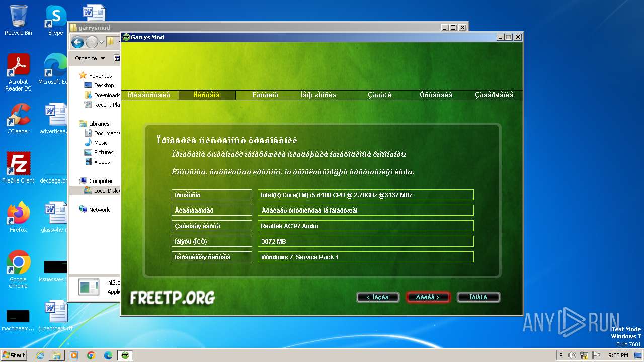The height and width of the screenshot is (362, 644).
Task: Select the third installer step tab
Action: point(265,95)
